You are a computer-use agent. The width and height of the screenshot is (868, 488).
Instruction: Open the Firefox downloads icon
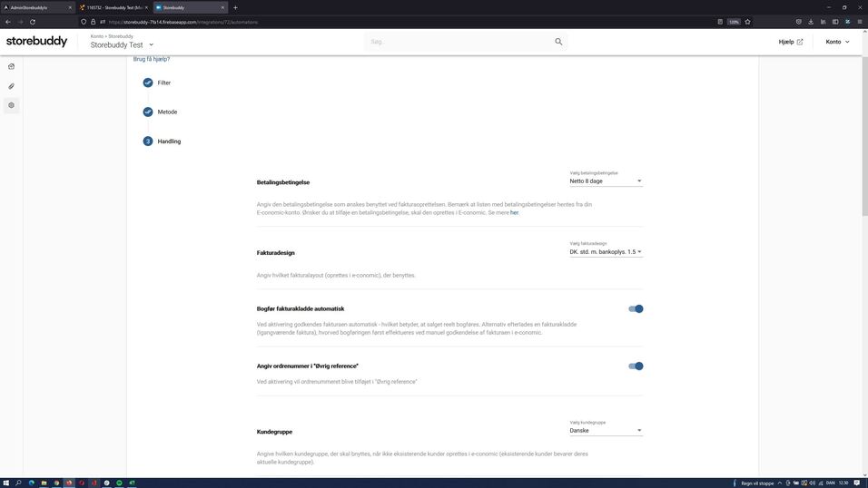[x=810, y=22]
